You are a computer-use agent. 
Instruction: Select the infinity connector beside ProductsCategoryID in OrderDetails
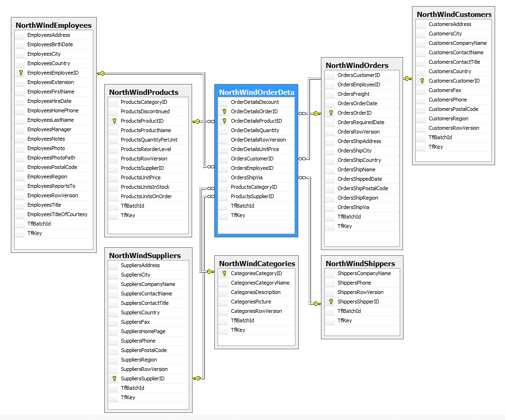coord(210,188)
